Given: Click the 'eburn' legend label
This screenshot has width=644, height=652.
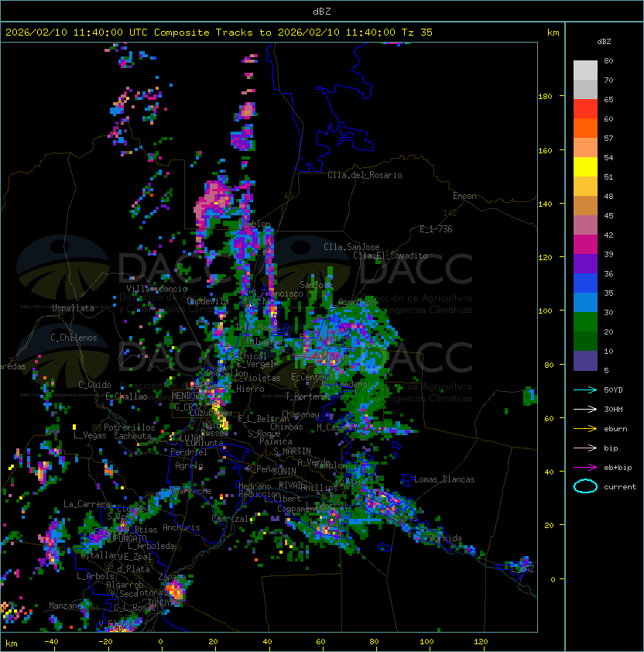Looking at the screenshot, I should point(615,429).
